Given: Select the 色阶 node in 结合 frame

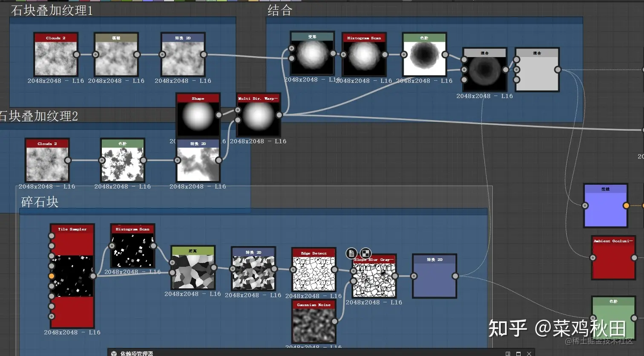Looking at the screenshot, I should (x=424, y=55).
